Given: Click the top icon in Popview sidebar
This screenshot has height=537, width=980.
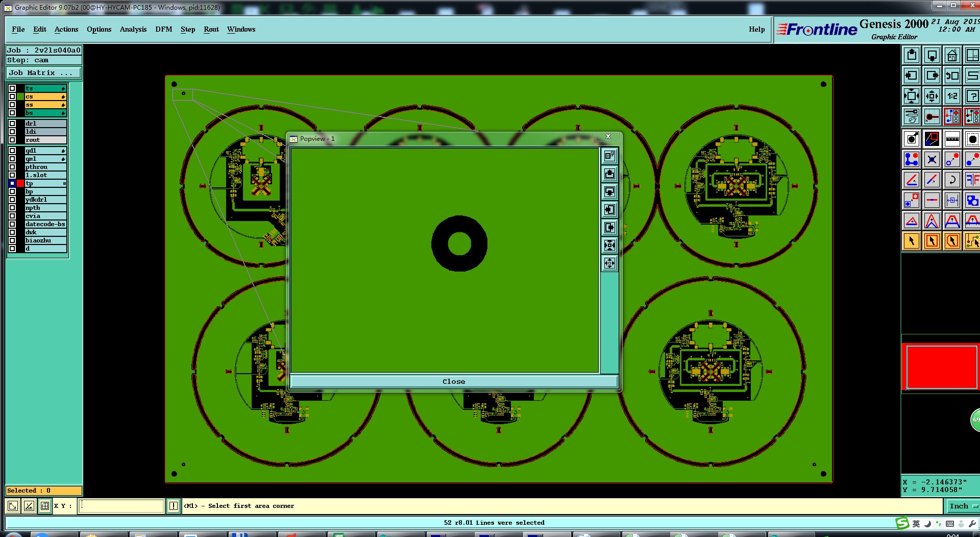Looking at the screenshot, I should pyautogui.click(x=609, y=156).
